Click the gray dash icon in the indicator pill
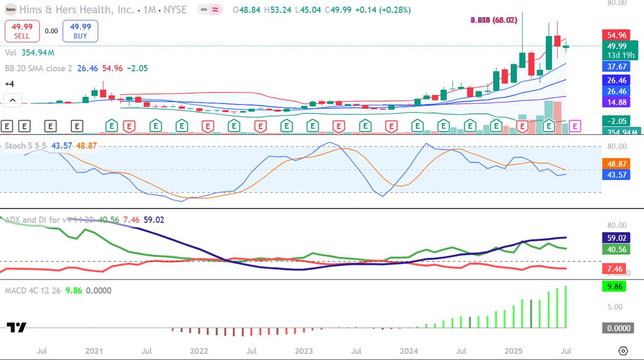 pyautogui.click(x=203, y=10)
